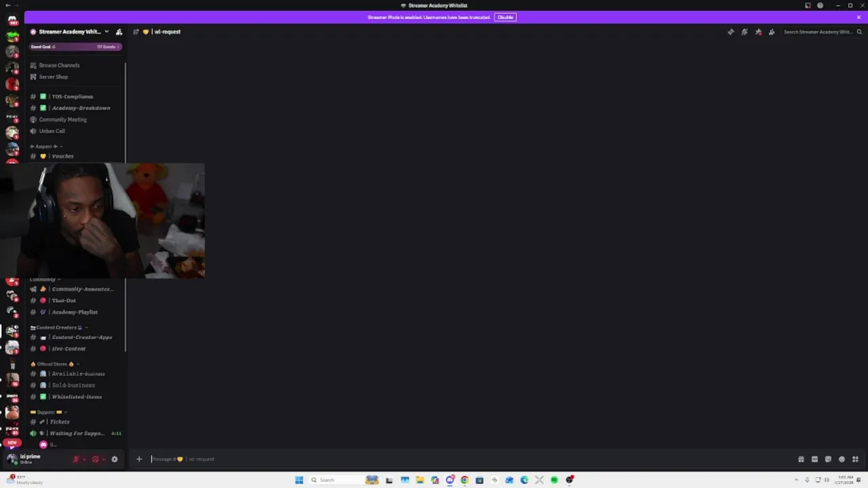Dismiss the Streamer Mode banner

(x=859, y=17)
